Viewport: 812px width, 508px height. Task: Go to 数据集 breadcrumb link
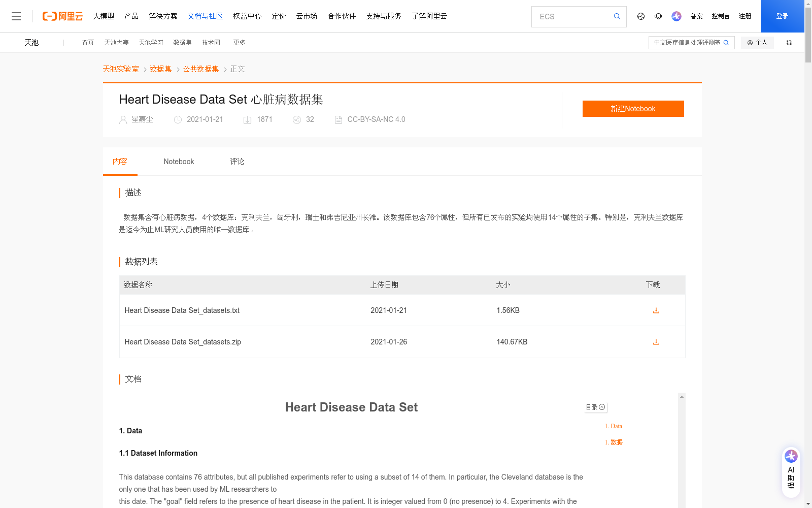pyautogui.click(x=161, y=69)
